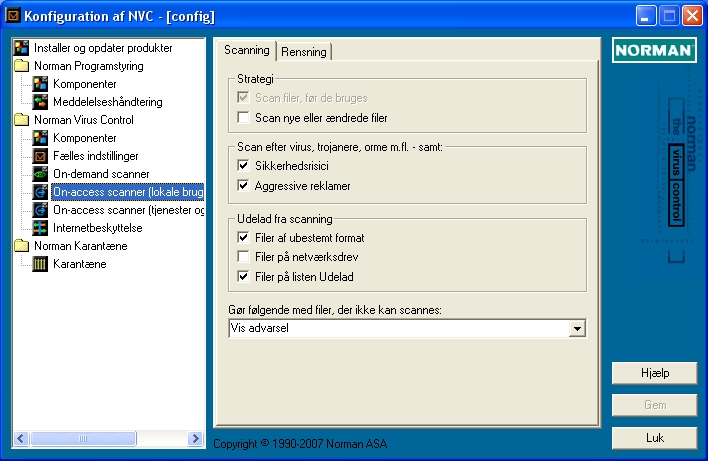Select the Scanning tab

coord(247,50)
